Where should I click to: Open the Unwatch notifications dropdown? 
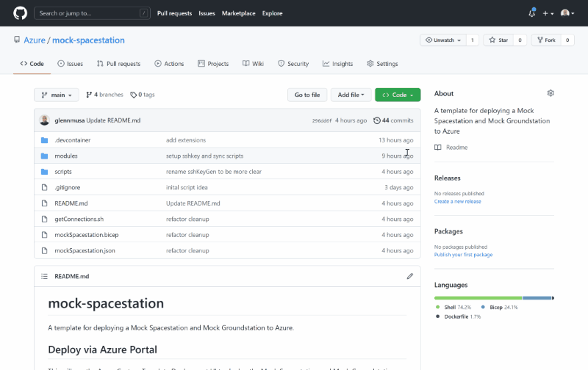point(443,40)
